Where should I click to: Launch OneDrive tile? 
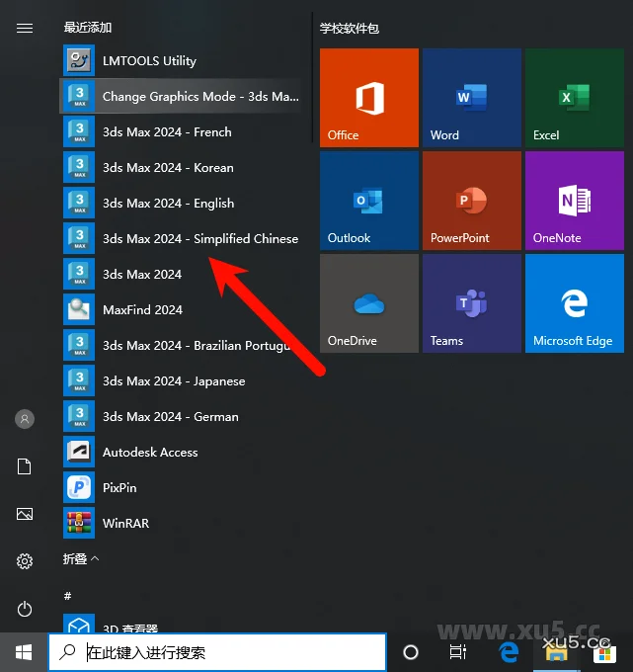point(369,303)
